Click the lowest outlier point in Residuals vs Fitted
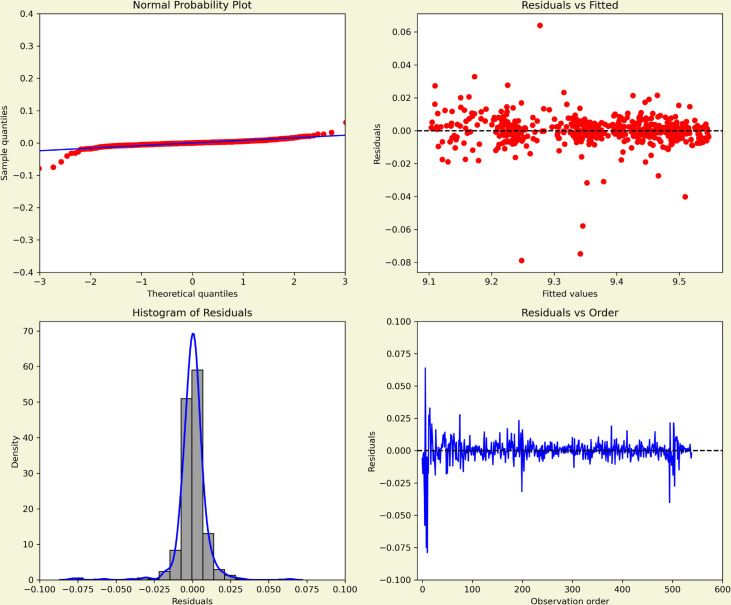This screenshot has height=605, width=731. (522, 261)
